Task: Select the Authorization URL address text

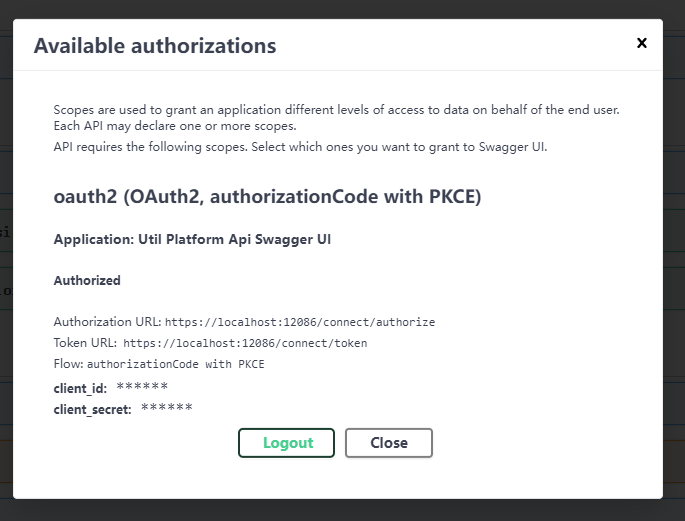Action: tap(300, 322)
